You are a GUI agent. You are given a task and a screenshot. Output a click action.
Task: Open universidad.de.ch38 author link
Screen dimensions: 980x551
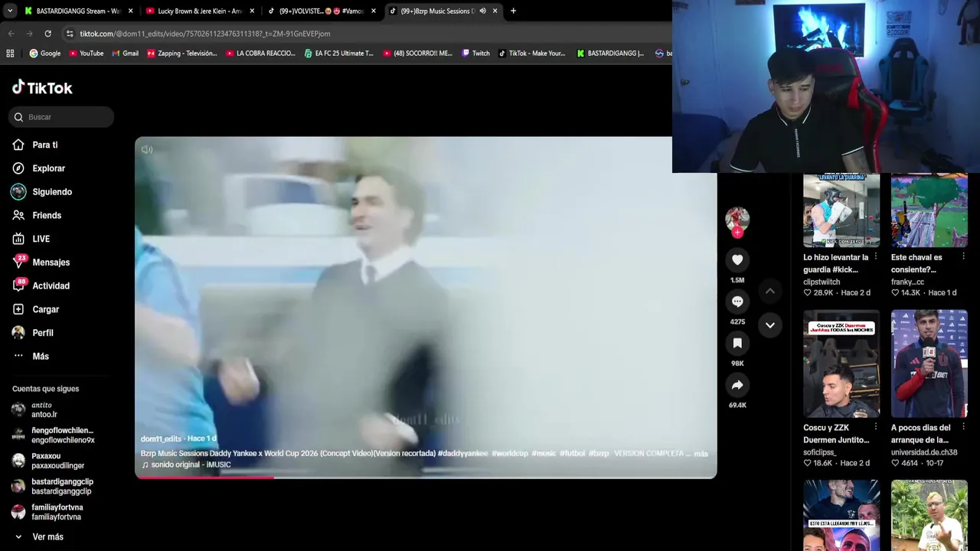point(924,452)
